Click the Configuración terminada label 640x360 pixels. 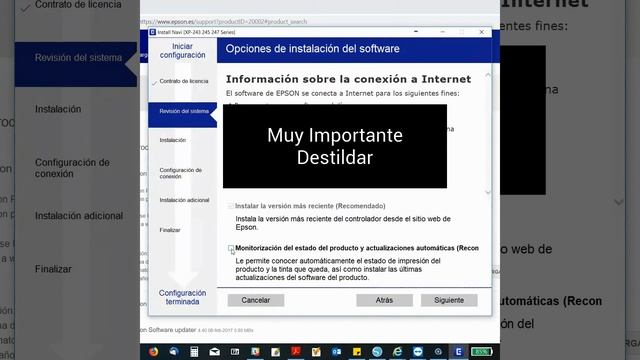182,297
